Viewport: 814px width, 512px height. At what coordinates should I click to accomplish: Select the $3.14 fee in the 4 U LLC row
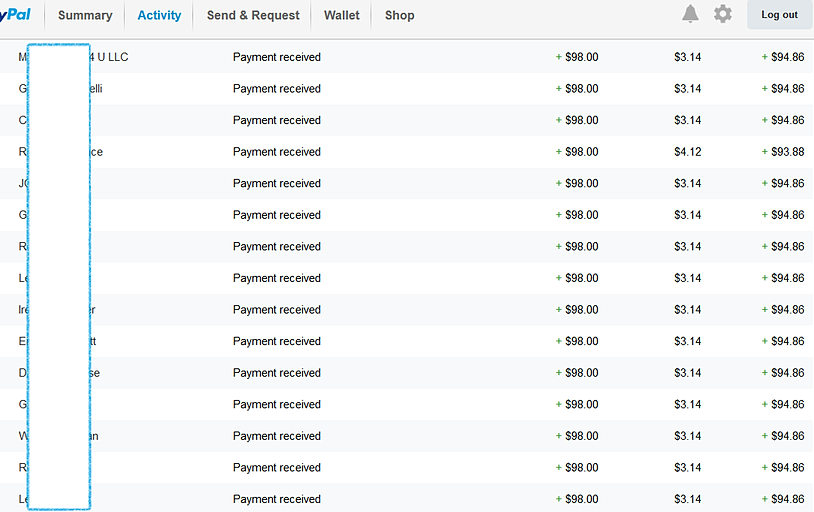point(688,57)
